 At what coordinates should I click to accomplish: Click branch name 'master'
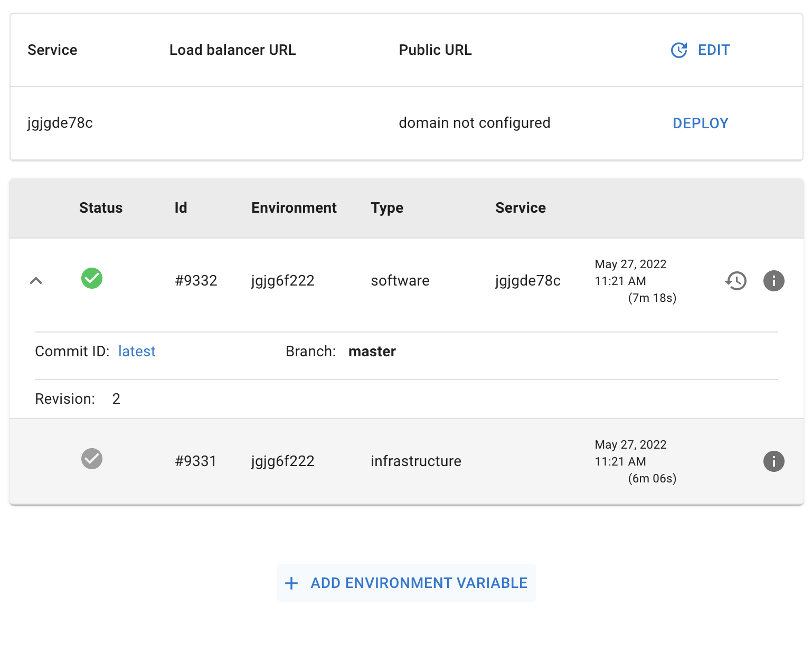click(x=372, y=352)
